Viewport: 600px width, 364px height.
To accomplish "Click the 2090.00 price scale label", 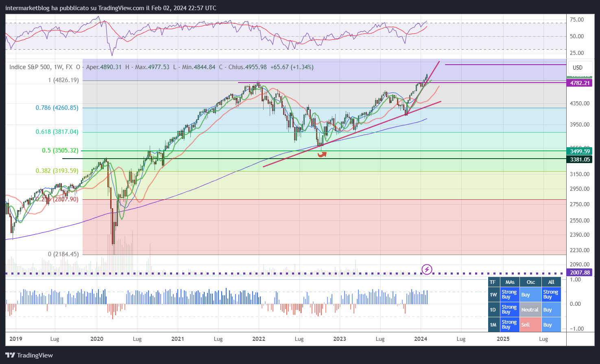I will click(580, 264).
